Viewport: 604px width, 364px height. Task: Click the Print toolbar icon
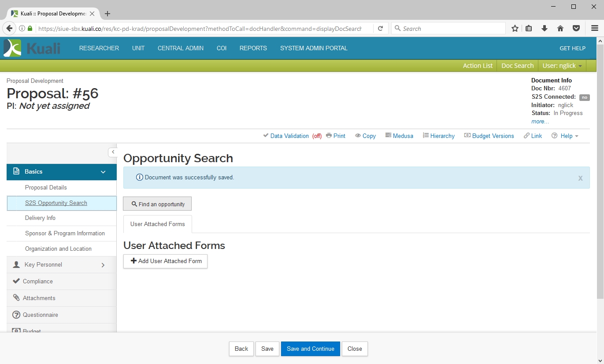(329, 136)
